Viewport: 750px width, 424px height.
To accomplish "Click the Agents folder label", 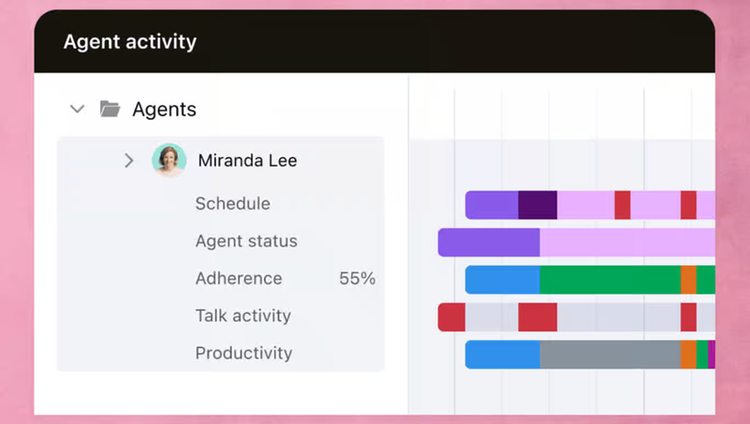I will pos(164,109).
